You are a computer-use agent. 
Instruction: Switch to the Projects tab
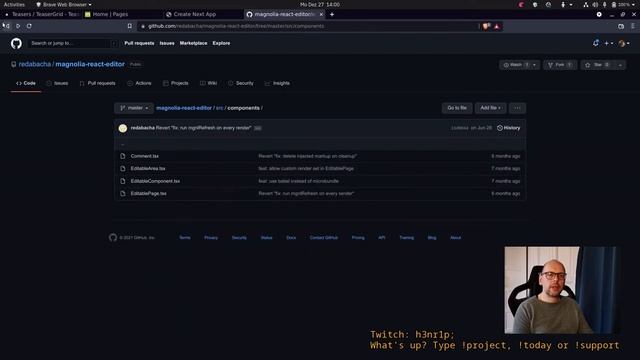coord(176,83)
